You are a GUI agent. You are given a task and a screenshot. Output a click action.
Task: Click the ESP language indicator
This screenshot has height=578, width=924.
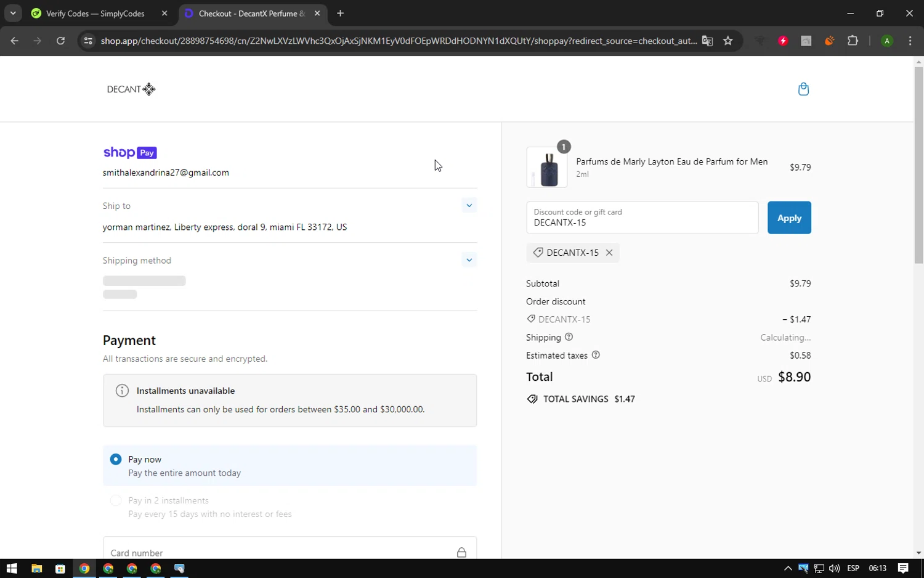853,568
